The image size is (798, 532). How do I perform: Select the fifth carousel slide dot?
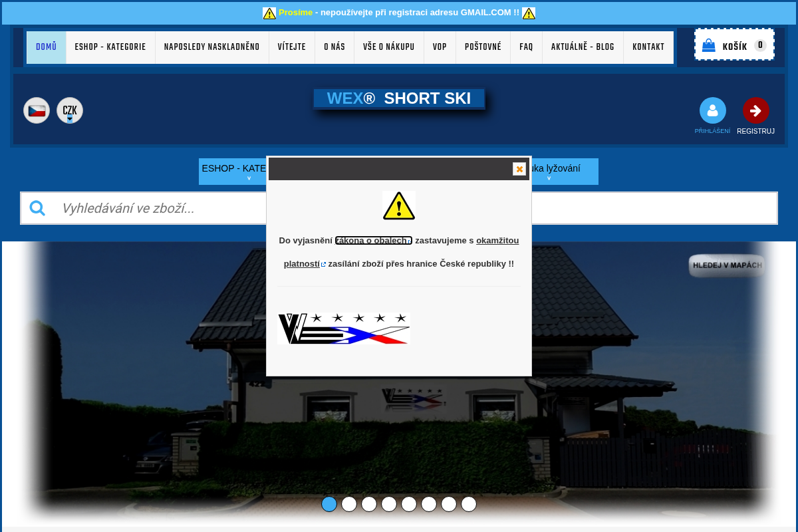tap(409, 504)
